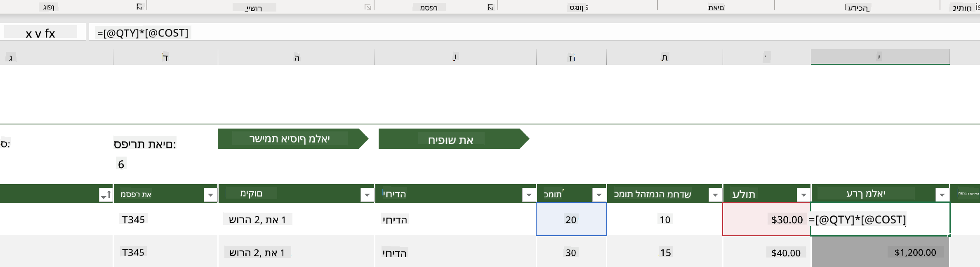Open filter dropdown for תומכ column
Viewport: 980px width, 267px height.
tap(599, 194)
